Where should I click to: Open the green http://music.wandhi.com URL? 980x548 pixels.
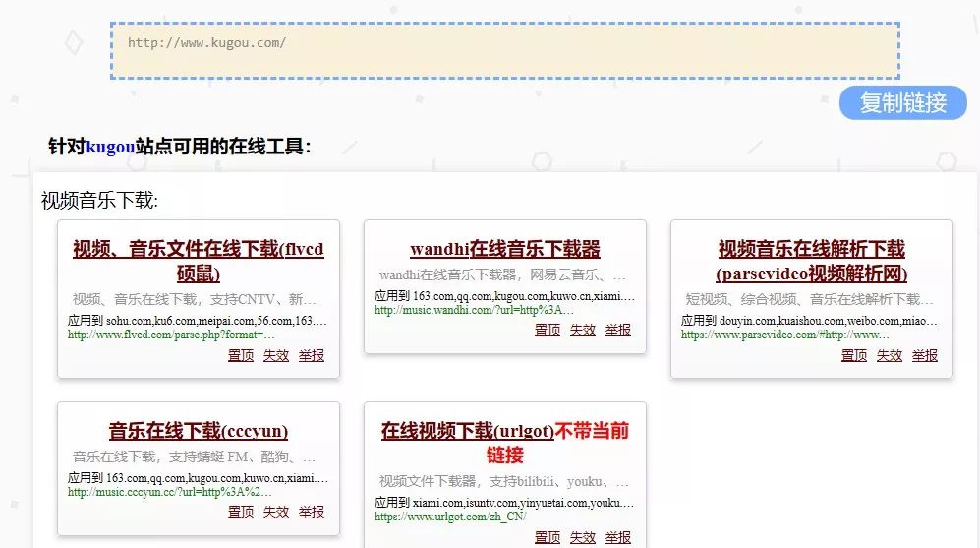(475, 310)
